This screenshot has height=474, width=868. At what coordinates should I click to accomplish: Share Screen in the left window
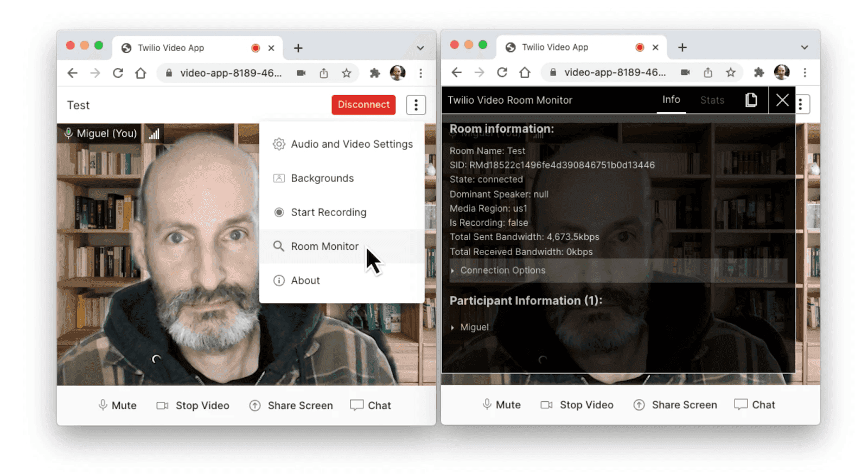point(291,406)
